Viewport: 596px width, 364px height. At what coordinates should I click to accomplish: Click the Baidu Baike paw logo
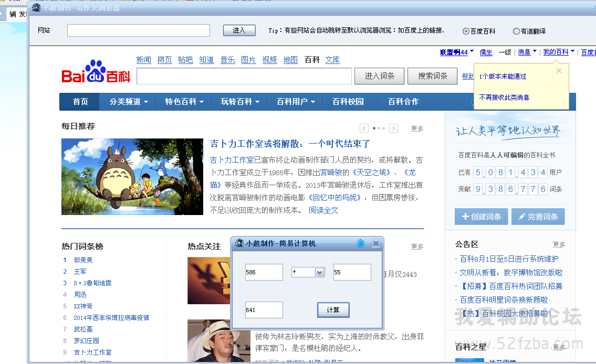tap(96, 71)
